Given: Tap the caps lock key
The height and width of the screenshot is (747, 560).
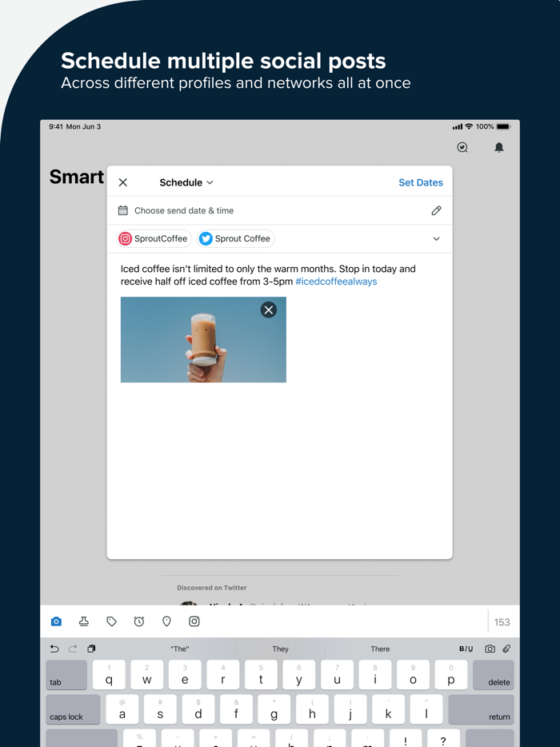Looking at the screenshot, I should 74,710.
